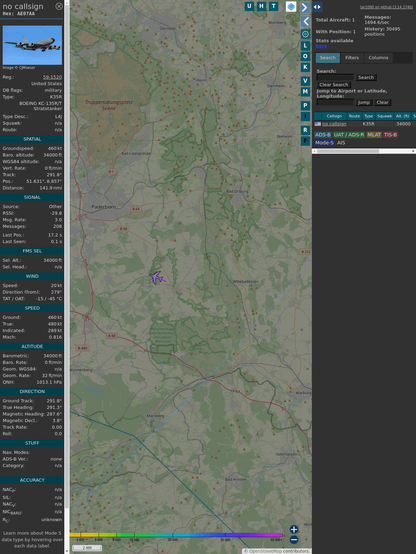Screen dimensions: 416x554
Task: Click the Clear Search button
Action: pyautogui.click(x=334, y=84)
